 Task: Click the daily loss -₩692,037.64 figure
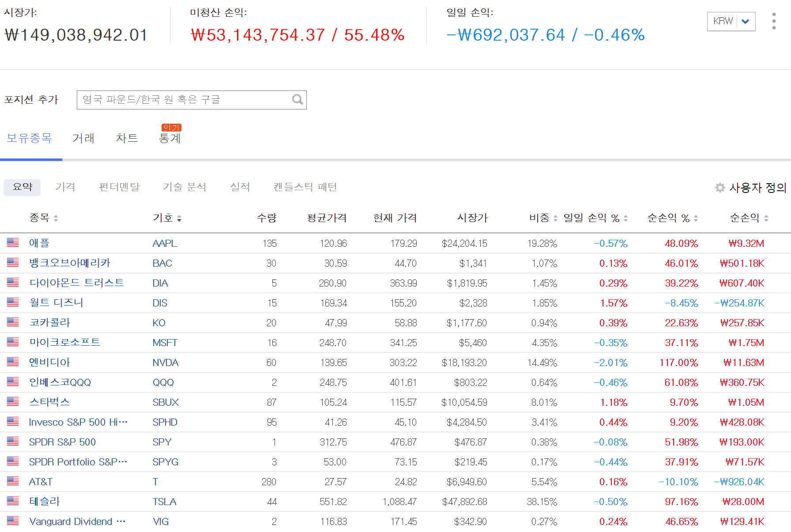506,35
